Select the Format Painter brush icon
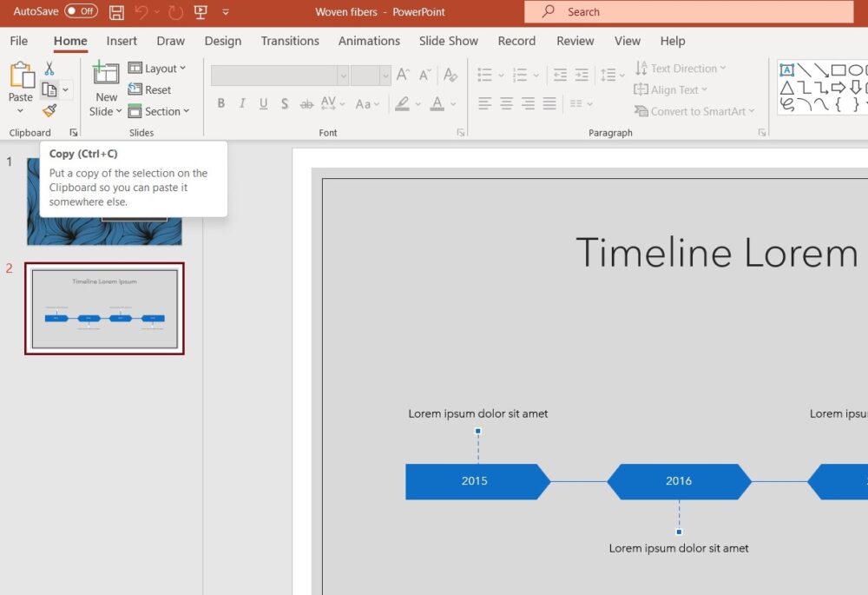The height and width of the screenshot is (595, 868). click(x=49, y=111)
